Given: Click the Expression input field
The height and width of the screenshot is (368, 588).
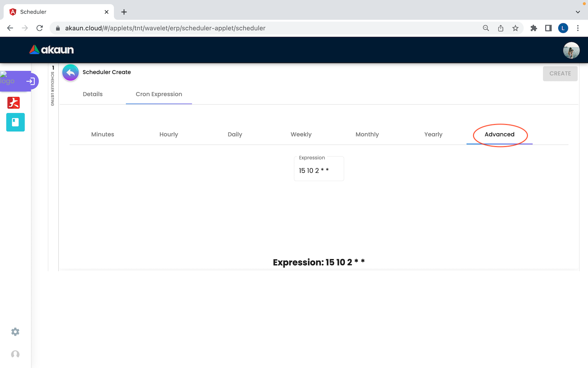Looking at the screenshot, I should (318, 171).
